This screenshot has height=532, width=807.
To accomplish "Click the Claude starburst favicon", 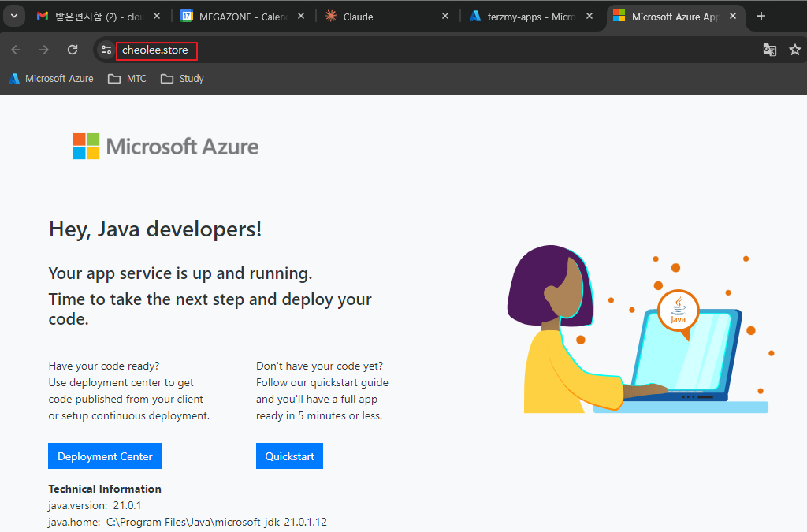I will (331, 17).
